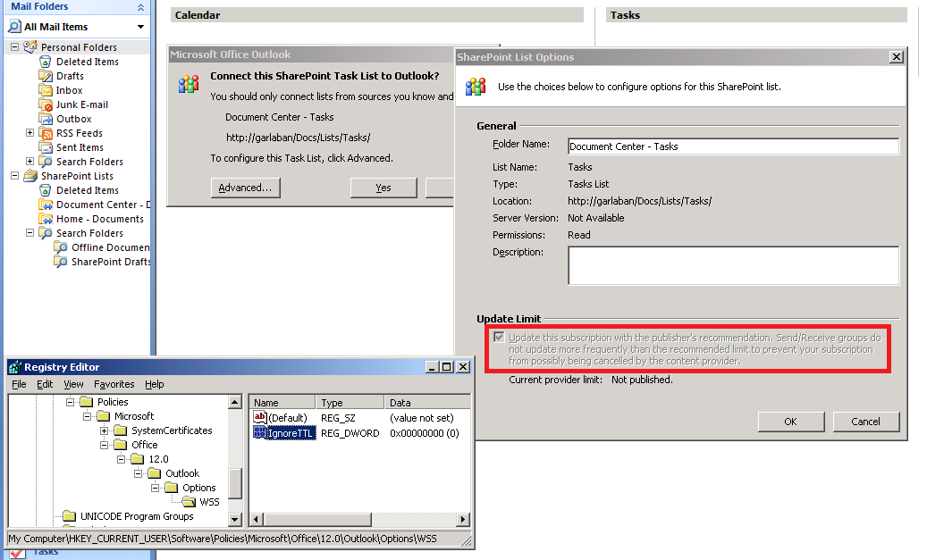The width and height of the screenshot is (927, 560).
Task: Select the SharePoint Lists folder icon
Action: tap(30, 175)
